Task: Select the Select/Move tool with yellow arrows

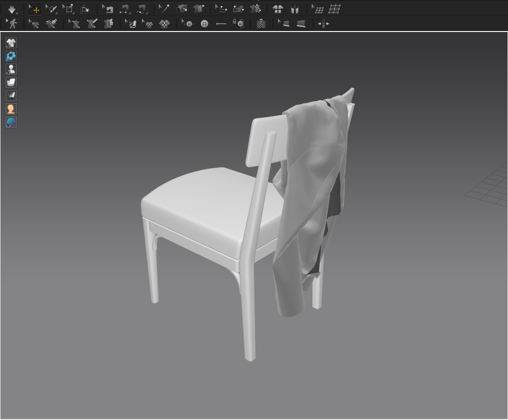Action: tap(34, 10)
